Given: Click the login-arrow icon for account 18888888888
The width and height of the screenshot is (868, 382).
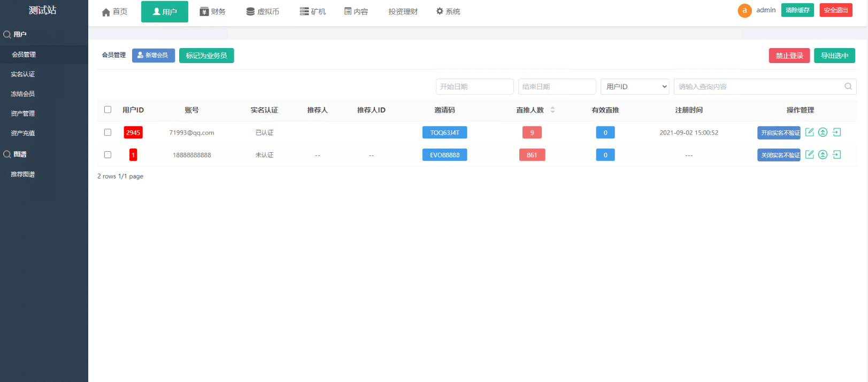Looking at the screenshot, I should [x=836, y=154].
